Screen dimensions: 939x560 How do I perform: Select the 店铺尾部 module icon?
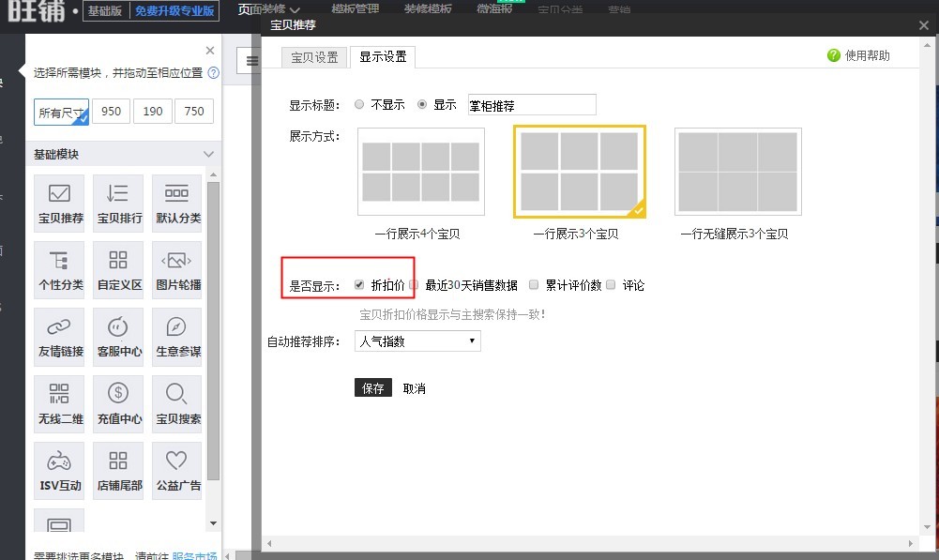pyautogui.click(x=118, y=471)
